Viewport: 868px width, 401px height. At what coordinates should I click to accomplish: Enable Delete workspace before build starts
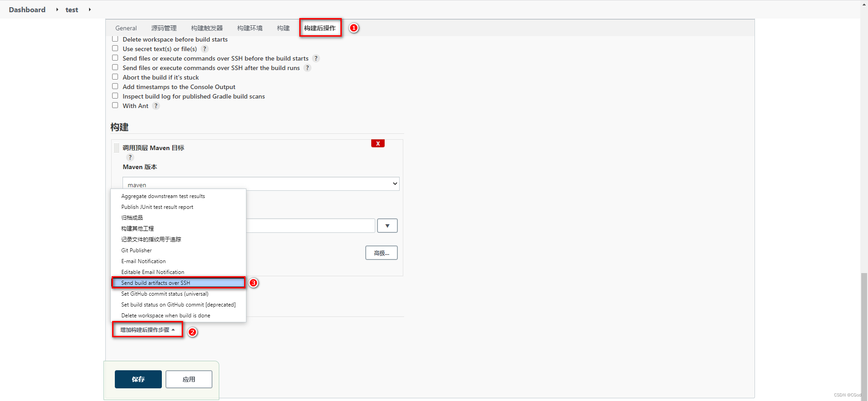(115, 39)
